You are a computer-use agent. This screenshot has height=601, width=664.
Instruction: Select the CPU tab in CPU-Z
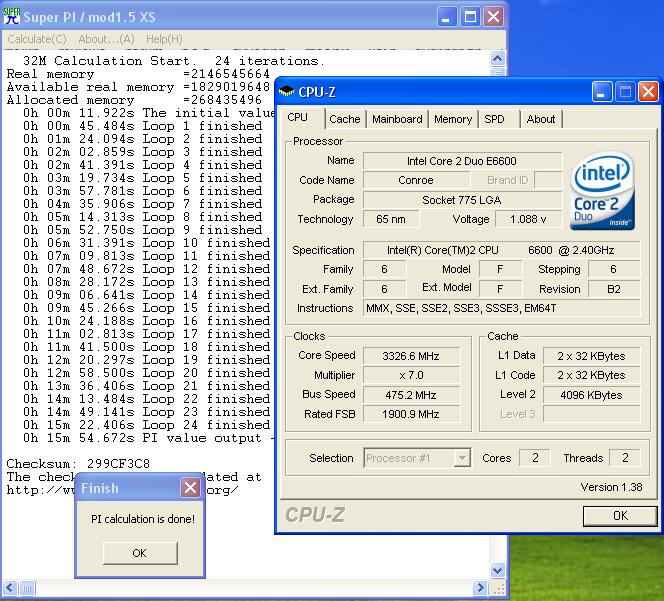302,118
